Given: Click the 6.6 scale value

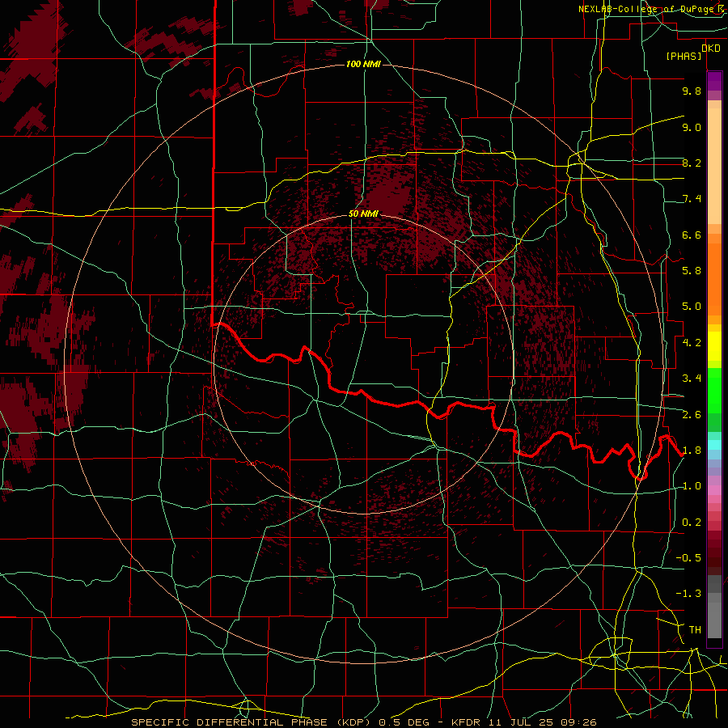Looking at the screenshot, I should pos(692,235).
